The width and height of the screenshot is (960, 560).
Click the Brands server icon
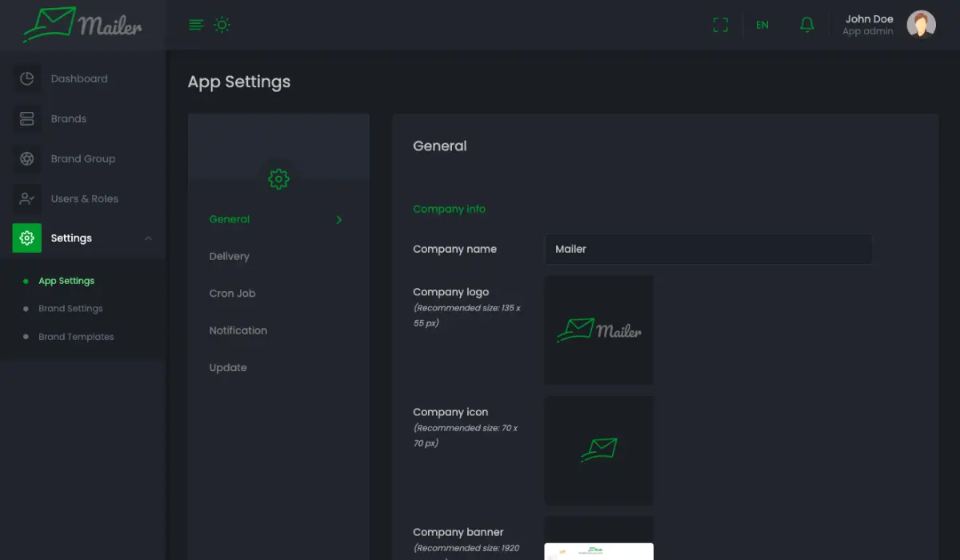coord(26,118)
